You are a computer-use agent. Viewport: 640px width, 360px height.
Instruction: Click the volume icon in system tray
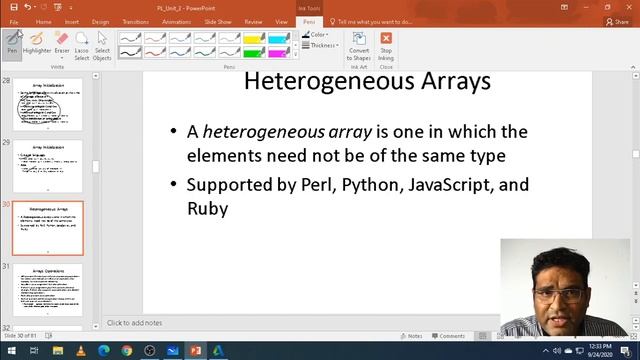(557, 351)
